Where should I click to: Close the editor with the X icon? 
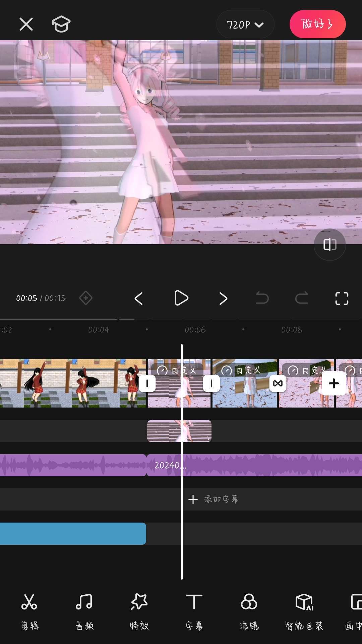[26, 24]
